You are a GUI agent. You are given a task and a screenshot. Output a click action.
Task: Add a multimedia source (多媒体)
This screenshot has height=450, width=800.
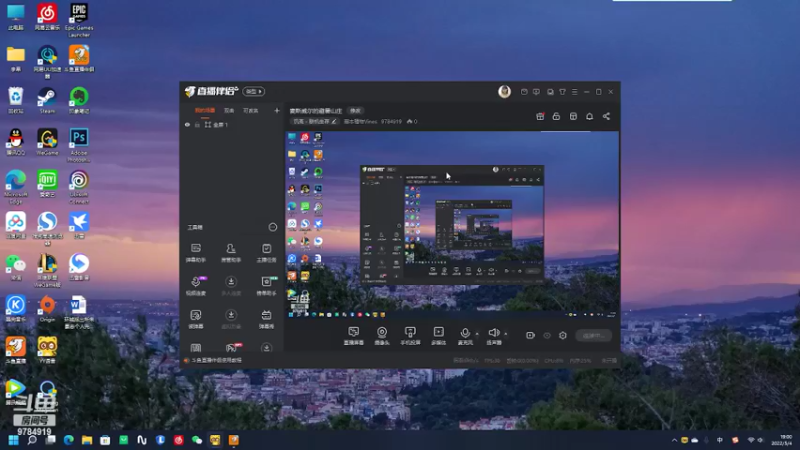pos(438,336)
